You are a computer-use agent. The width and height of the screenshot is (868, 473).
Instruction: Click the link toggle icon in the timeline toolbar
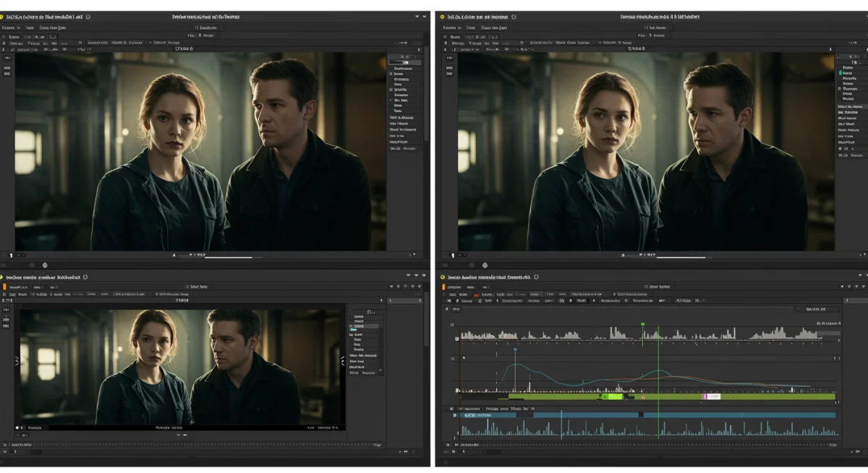pyautogui.click(x=561, y=301)
